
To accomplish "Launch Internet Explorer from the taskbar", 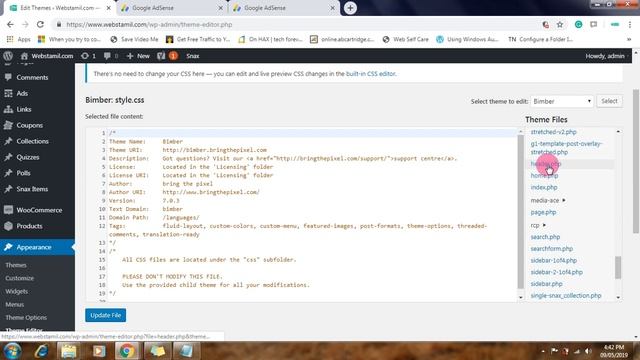I will point(42,351).
